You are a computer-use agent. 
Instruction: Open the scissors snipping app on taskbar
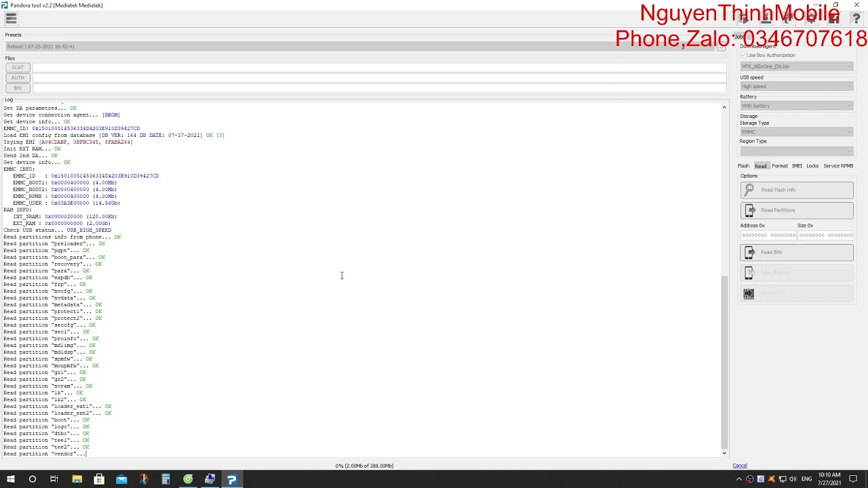144,479
